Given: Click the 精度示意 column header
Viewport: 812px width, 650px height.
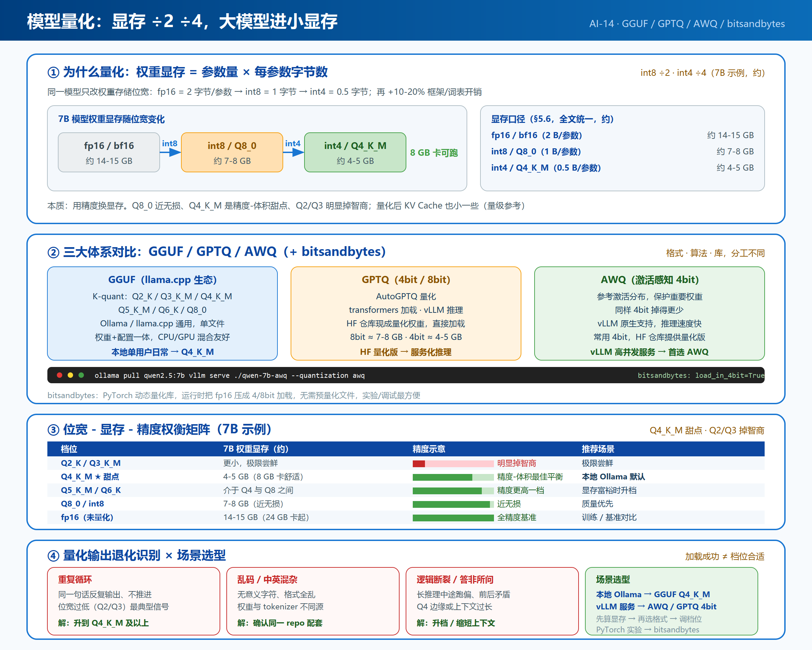Looking at the screenshot, I should click(429, 449).
